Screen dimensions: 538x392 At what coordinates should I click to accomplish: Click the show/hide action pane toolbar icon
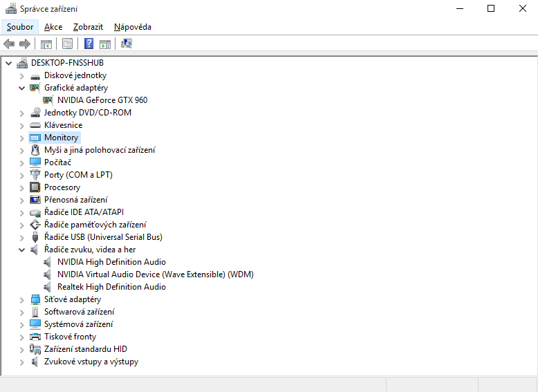coord(105,44)
